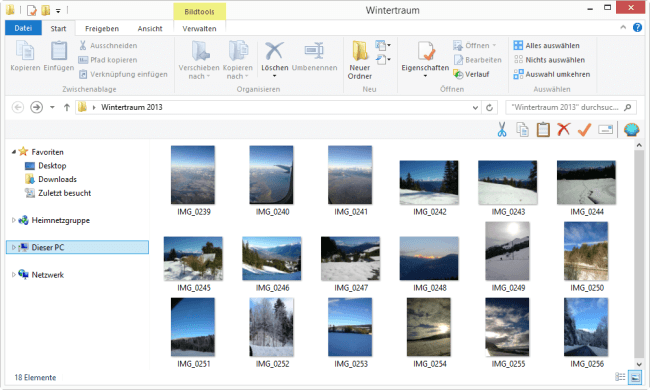
Task: Switch to large thumbnails view icon
Action: pos(635,377)
